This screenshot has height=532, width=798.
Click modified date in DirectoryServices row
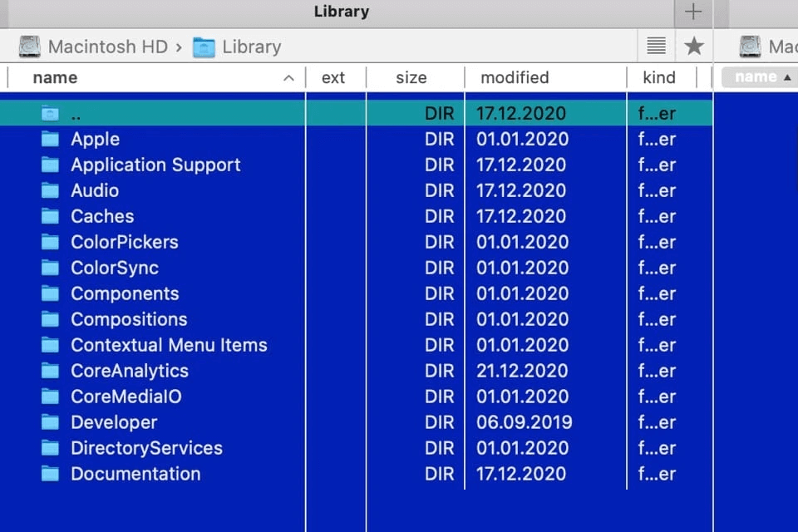point(522,448)
